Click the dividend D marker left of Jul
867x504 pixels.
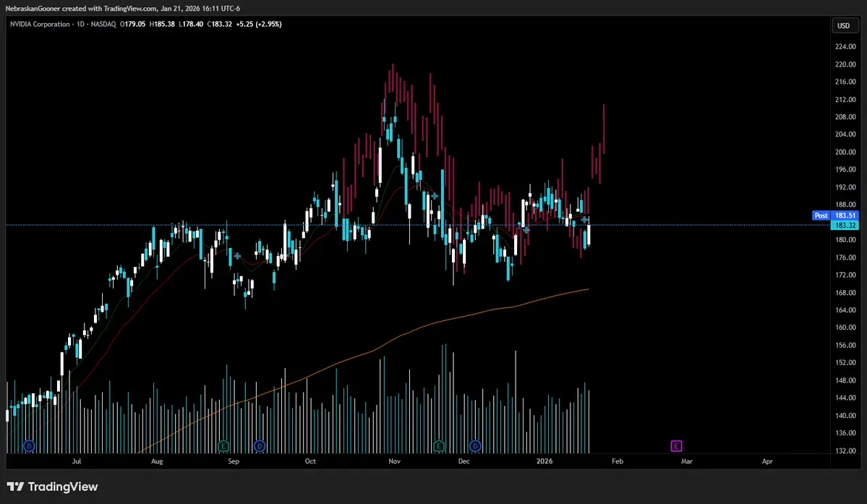(29, 446)
